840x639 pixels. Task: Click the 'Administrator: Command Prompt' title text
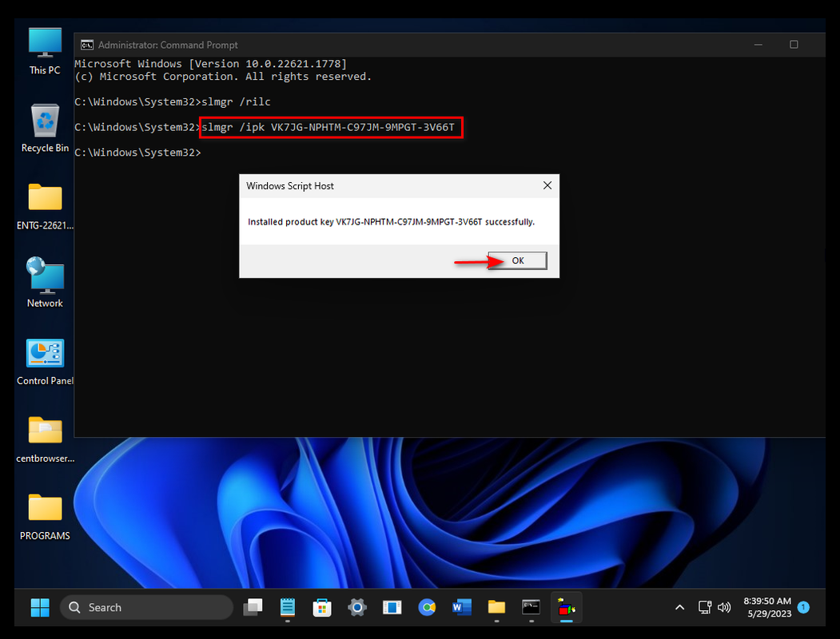pos(168,45)
